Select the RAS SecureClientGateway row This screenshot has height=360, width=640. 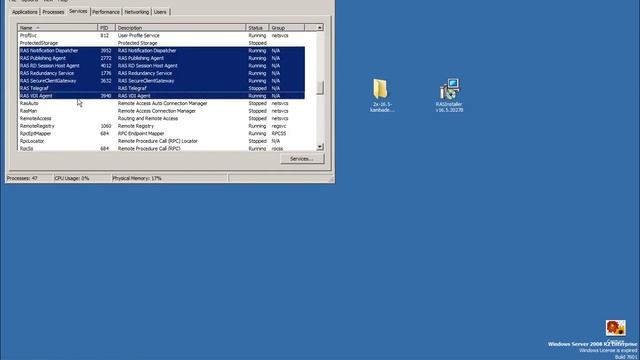tap(162, 81)
